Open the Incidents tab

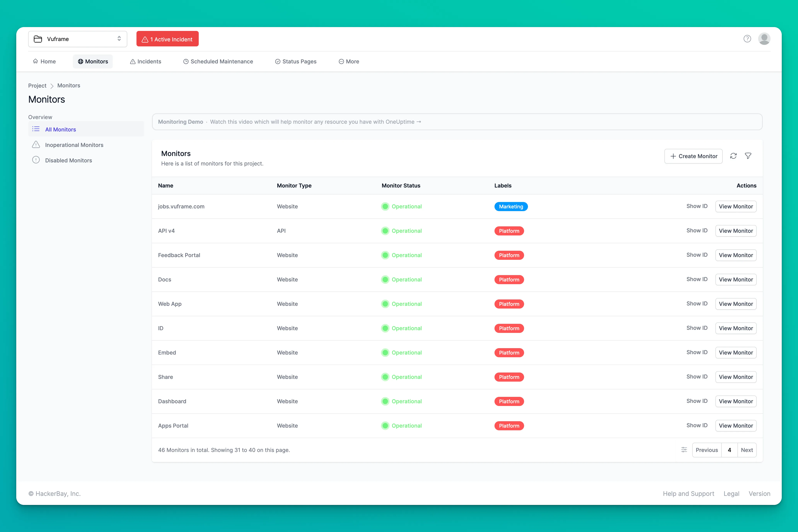(146, 61)
